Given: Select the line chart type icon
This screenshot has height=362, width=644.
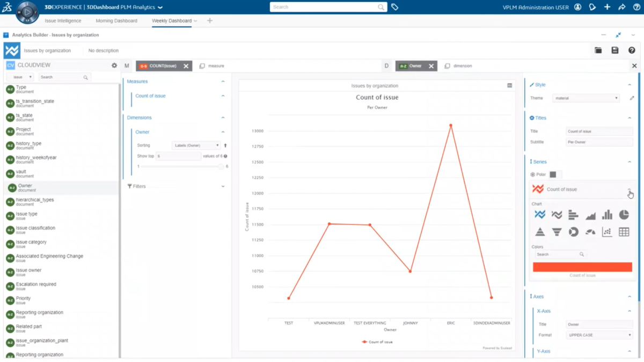Looking at the screenshot, I should 540,215.
